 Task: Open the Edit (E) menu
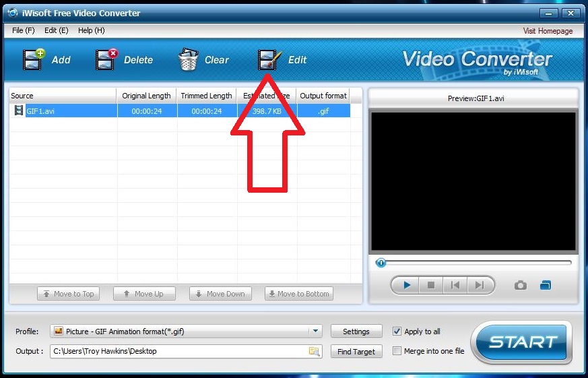tap(57, 30)
